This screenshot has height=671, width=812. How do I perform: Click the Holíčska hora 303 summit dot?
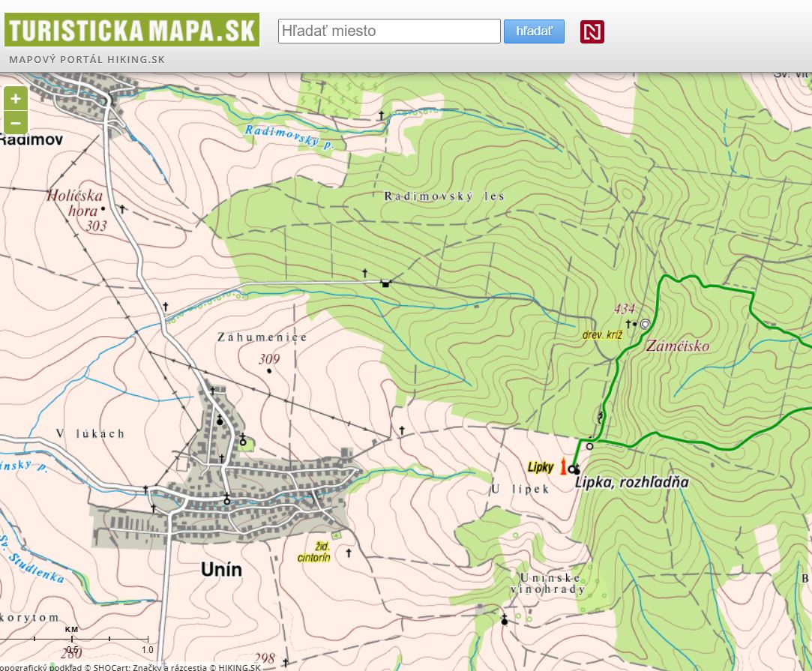(103, 209)
